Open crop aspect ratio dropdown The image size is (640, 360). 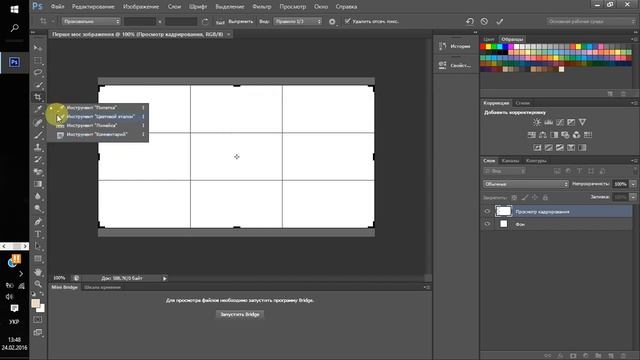click(91, 21)
